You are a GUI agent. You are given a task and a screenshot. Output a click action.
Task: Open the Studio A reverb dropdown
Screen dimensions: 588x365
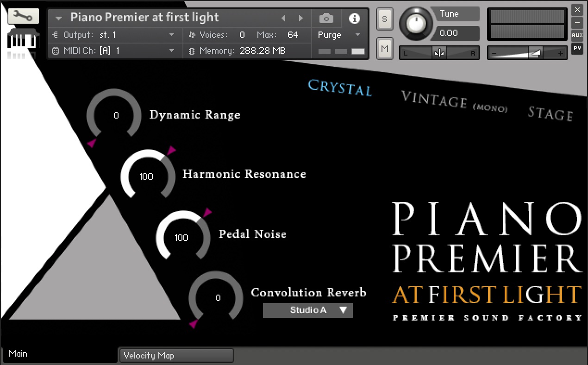(x=308, y=310)
